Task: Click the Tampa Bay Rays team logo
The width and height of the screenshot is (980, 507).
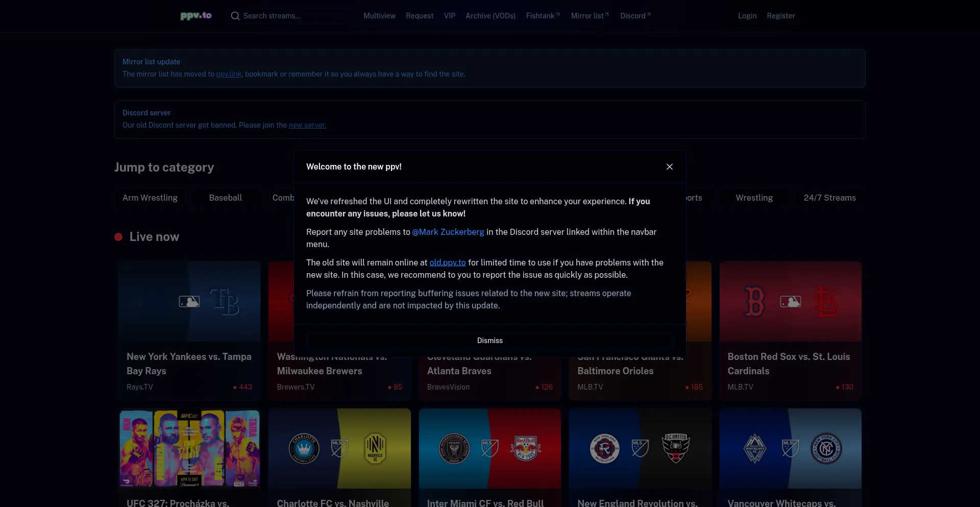Action: coord(225,302)
